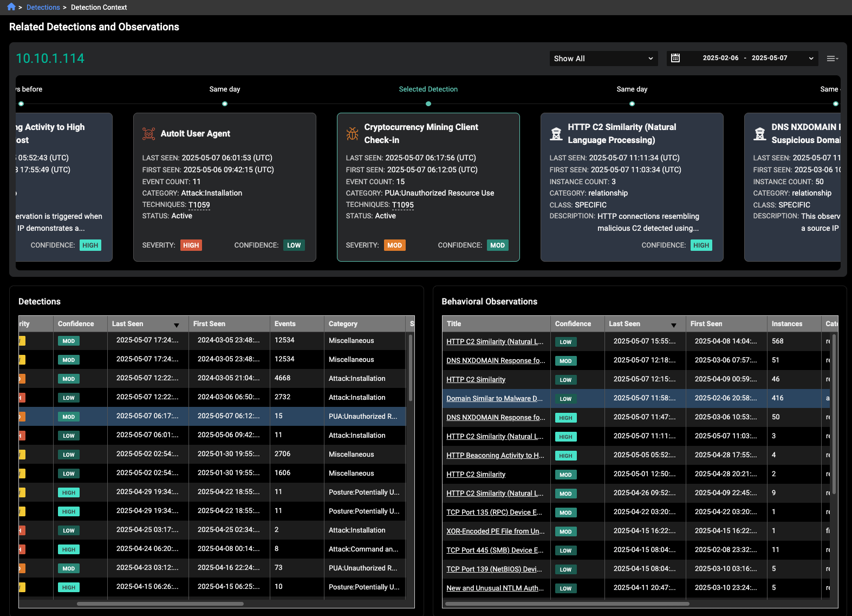Click the Detections horizontal scrollbar
The image size is (852, 616).
coord(160,604)
